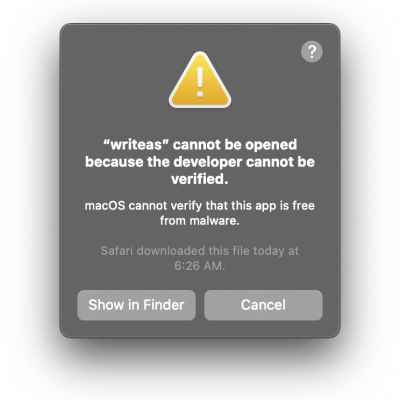Click the "macOS cannot verify" message line
The width and height of the screenshot is (400, 400).
[x=200, y=206]
